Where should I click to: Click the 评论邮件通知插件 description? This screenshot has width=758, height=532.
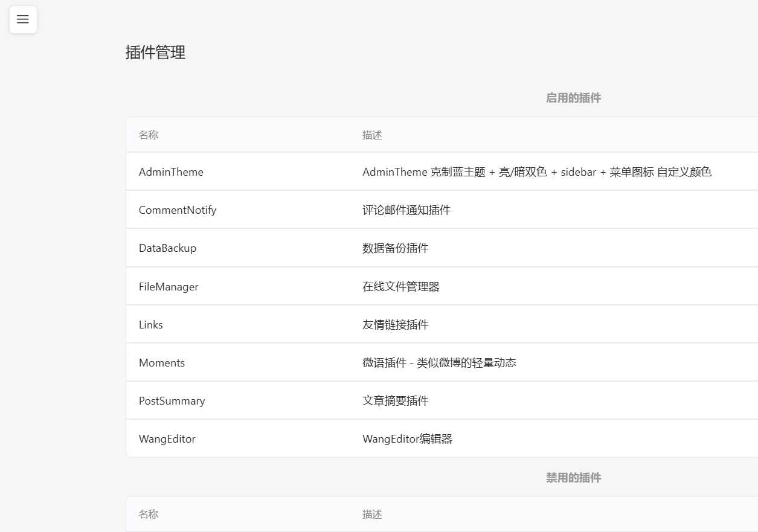[406, 210]
